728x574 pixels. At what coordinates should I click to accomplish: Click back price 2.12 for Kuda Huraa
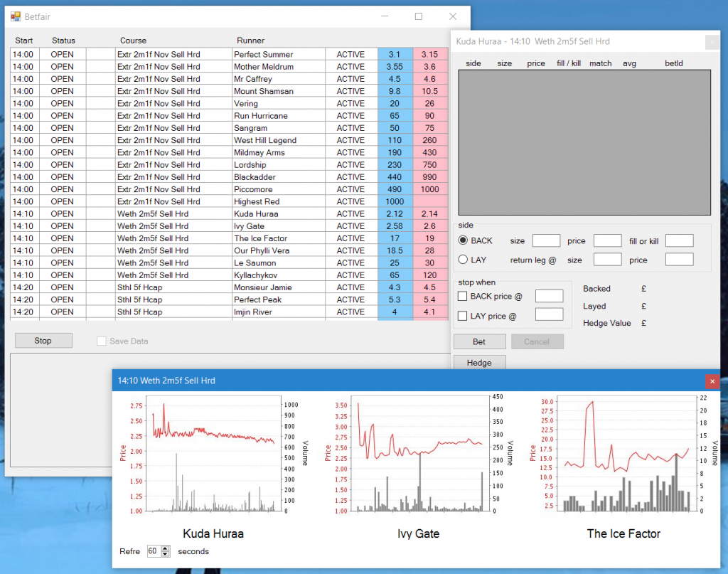pyautogui.click(x=395, y=213)
